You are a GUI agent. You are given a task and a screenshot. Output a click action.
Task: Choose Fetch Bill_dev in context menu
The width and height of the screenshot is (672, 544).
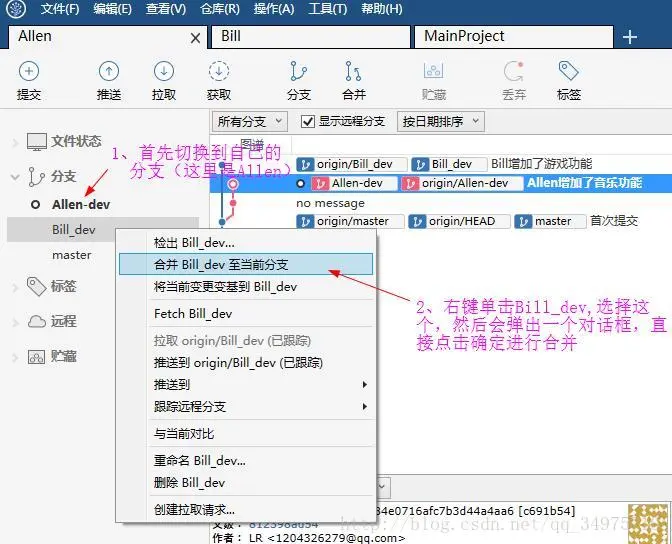pyautogui.click(x=246, y=314)
